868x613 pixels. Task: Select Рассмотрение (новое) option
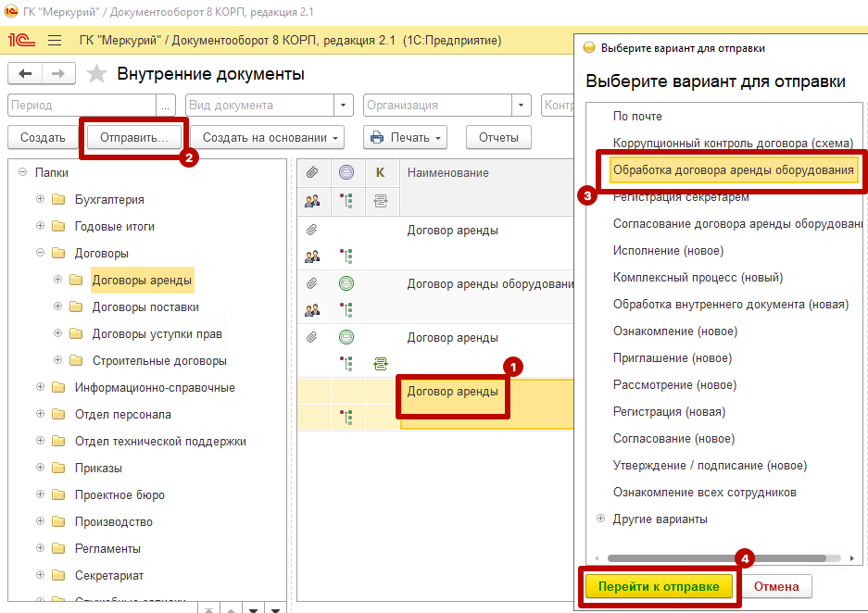pyautogui.click(x=674, y=385)
